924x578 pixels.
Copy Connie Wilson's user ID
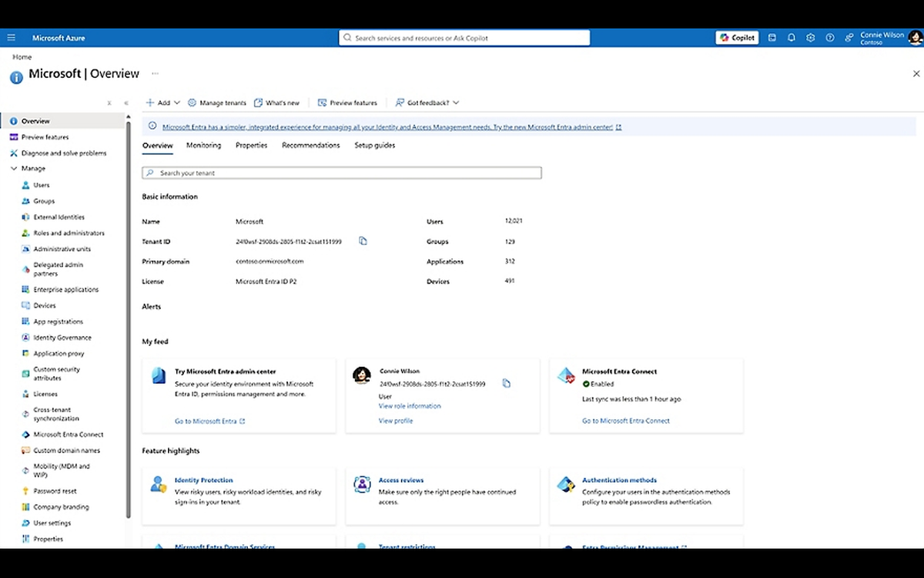[506, 383]
